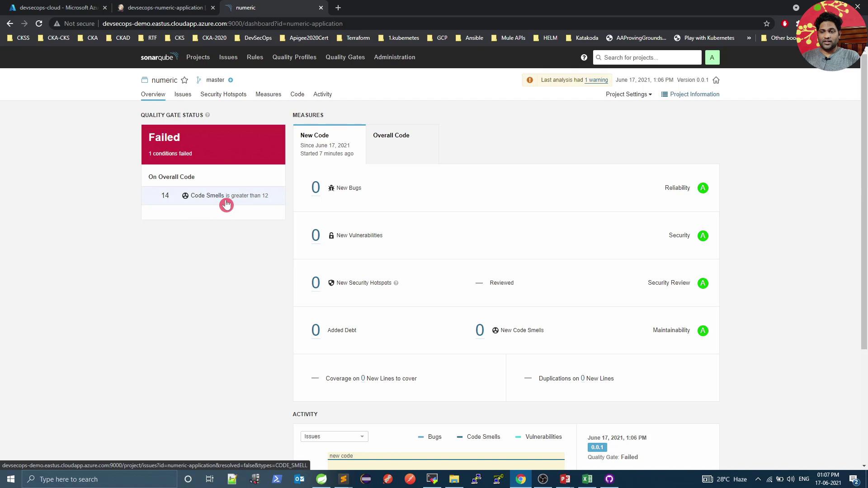Click the plus icon beside master branch
This screenshot has width=868, height=488.
coord(231,80)
